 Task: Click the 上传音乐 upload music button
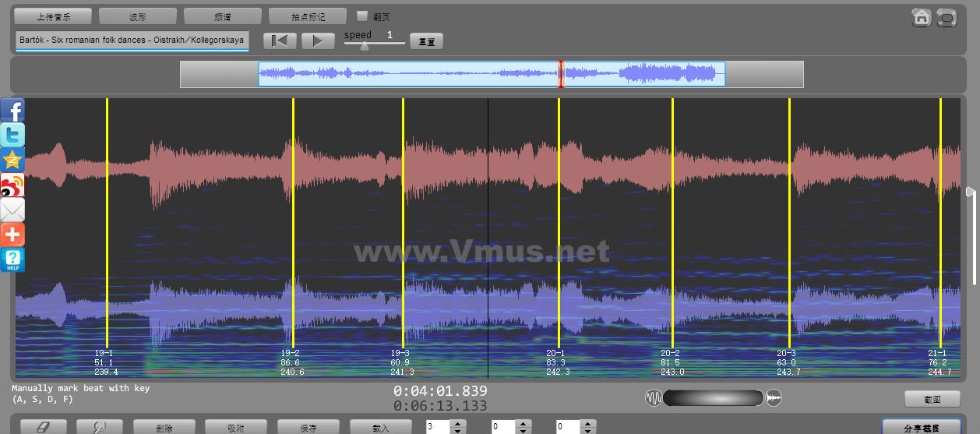tap(53, 16)
